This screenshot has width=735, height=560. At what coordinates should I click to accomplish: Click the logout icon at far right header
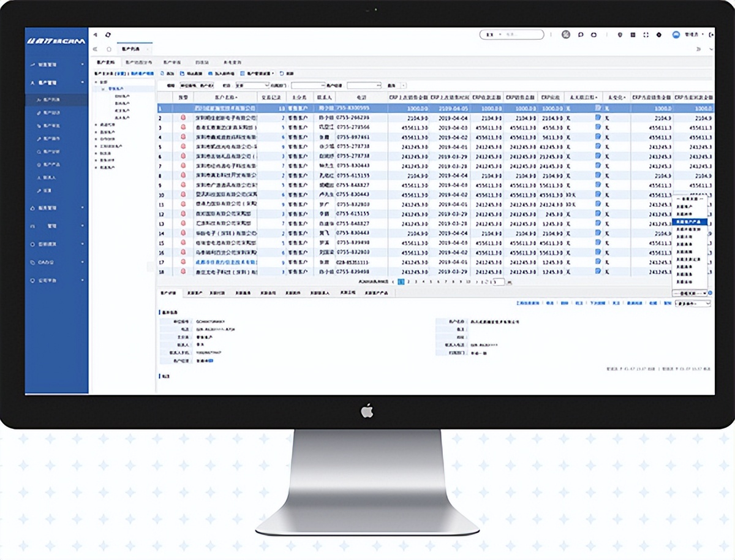coord(710,35)
